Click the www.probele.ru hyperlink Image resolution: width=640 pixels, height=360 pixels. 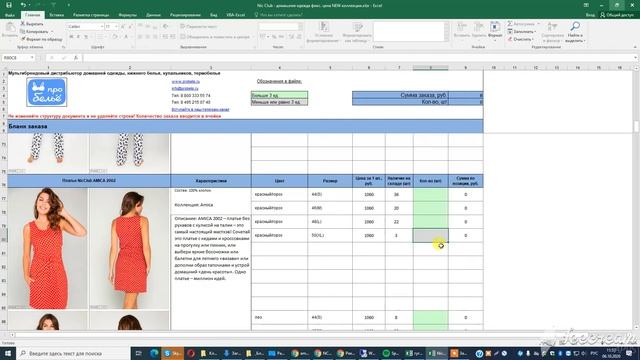point(185,82)
